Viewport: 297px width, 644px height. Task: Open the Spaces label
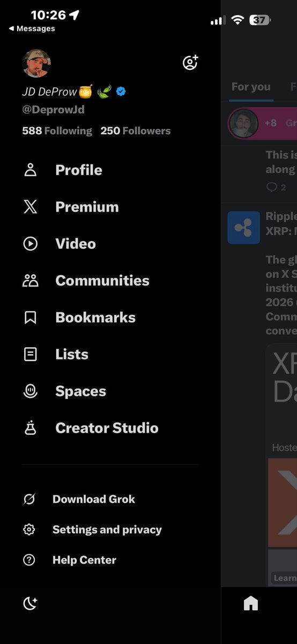(80, 391)
